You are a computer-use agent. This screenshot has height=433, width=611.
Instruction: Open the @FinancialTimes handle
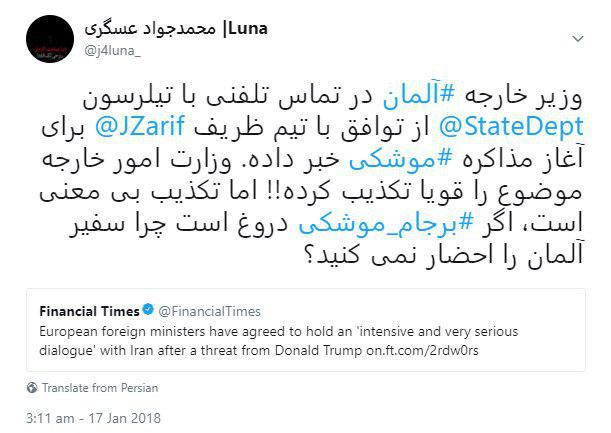(x=209, y=311)
